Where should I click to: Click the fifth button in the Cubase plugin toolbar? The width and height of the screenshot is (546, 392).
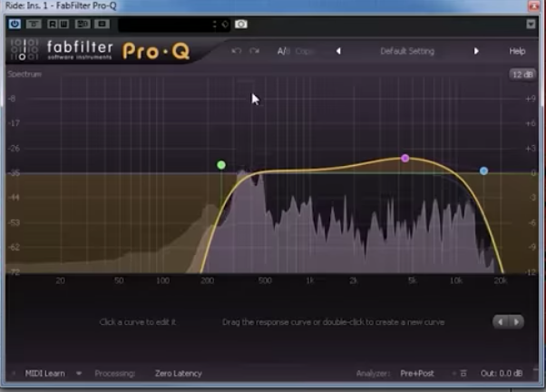pos(83,24)
